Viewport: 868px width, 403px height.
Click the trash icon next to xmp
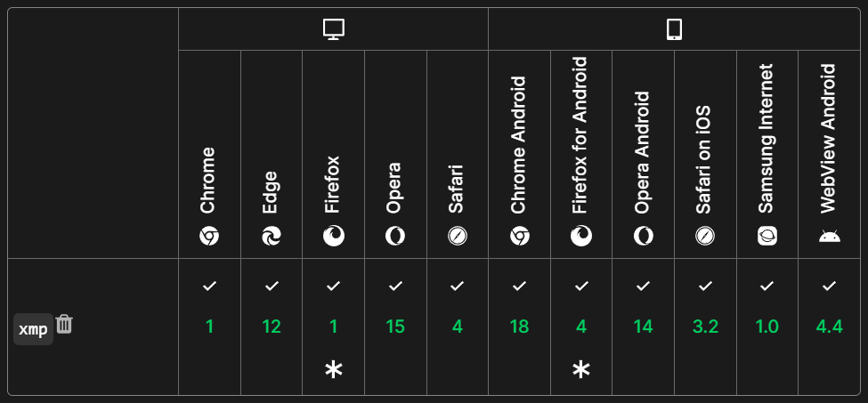(x=64, y=324)
